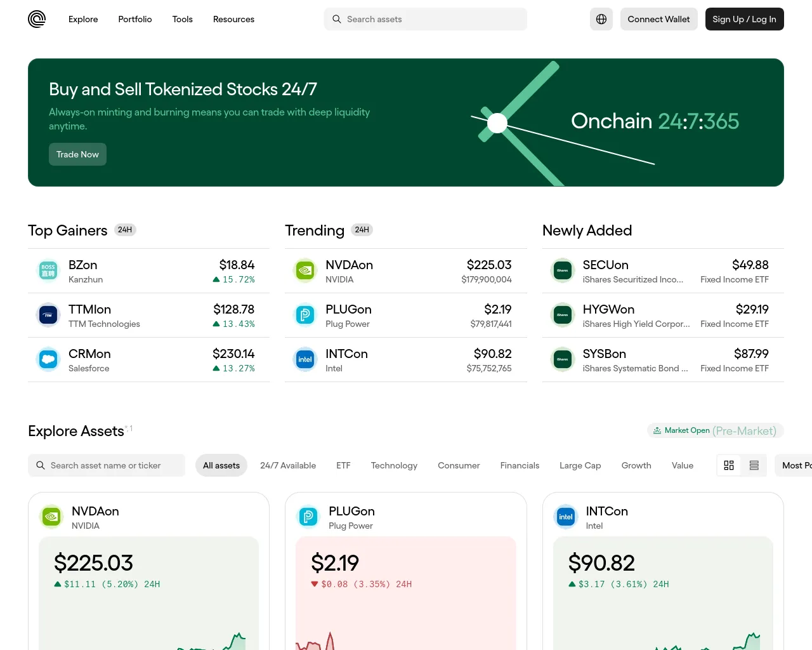
Task: Filter assets by Large Cap
Action: [x=580, y=465]
